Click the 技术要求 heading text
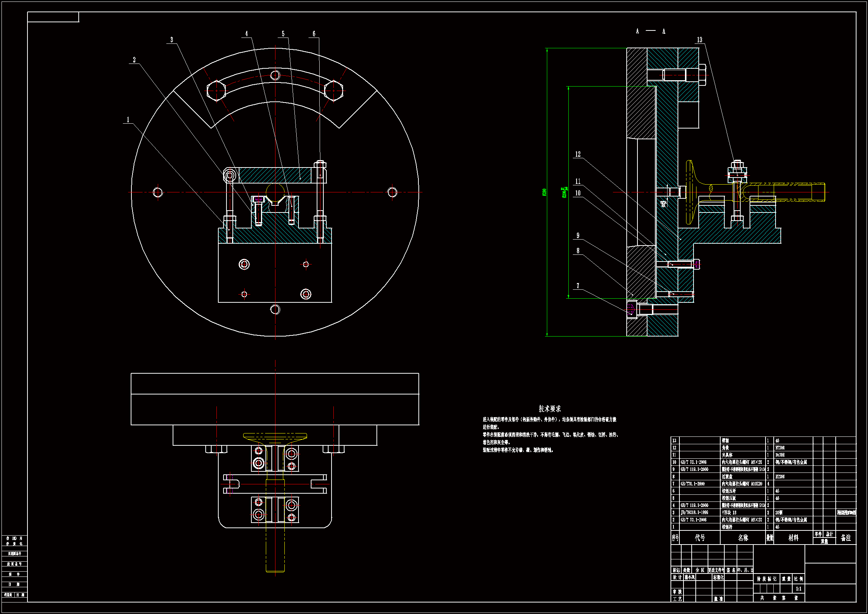Screen dimensions: 868x614 [x=549, y=409]
